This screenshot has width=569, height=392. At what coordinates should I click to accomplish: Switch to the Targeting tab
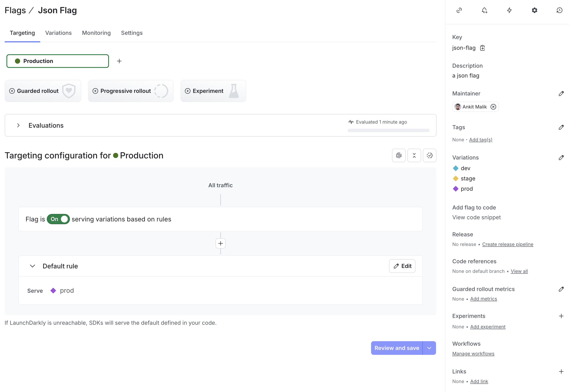tap(22, 33)
